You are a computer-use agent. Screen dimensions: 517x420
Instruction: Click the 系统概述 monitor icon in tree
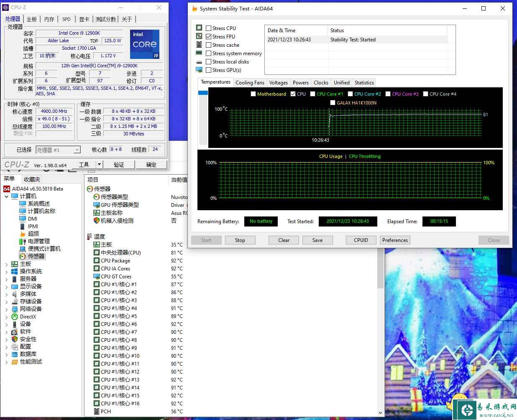pos(23,204)
